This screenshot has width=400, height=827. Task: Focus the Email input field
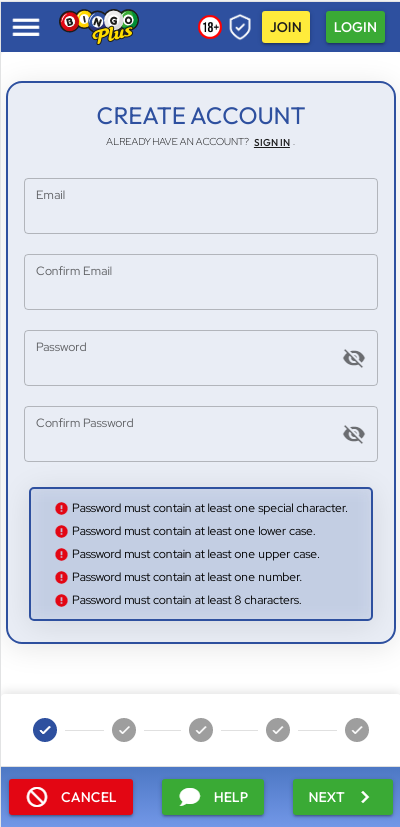tap(201, 206)
